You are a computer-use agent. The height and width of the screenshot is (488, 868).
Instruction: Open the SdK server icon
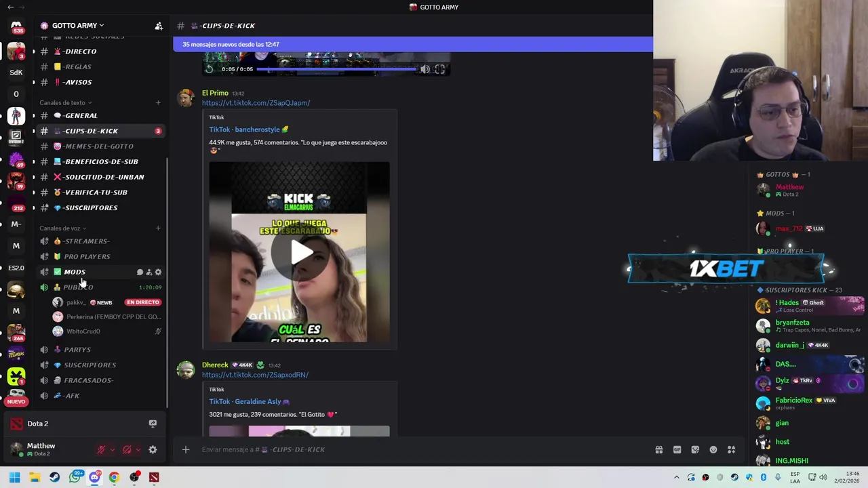16,73
